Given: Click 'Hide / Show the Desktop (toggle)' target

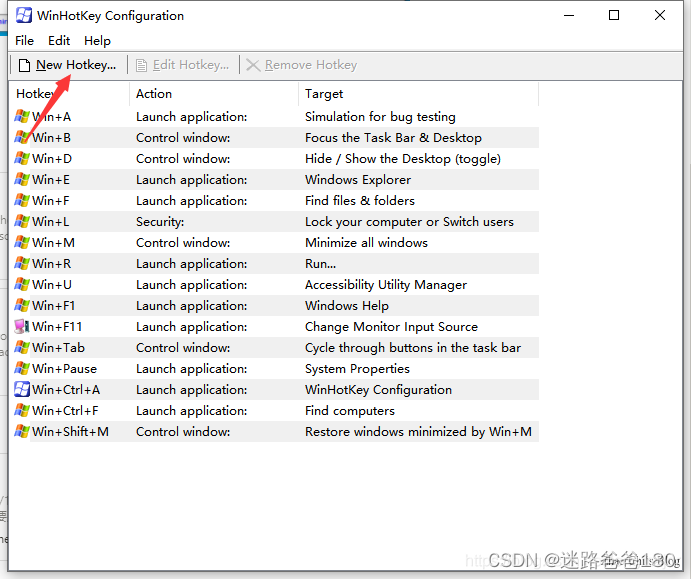Looking at the screenshot, I should (x=403, y=159).
